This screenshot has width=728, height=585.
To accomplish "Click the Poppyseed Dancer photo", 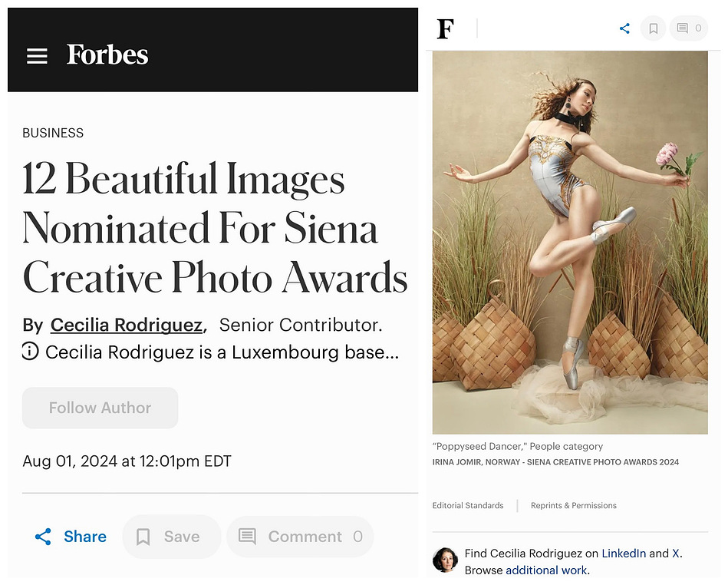I will [570, 243].
